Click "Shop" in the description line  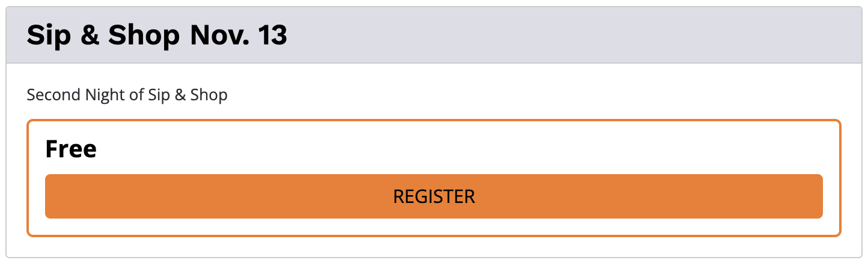(x=209, y=95)
